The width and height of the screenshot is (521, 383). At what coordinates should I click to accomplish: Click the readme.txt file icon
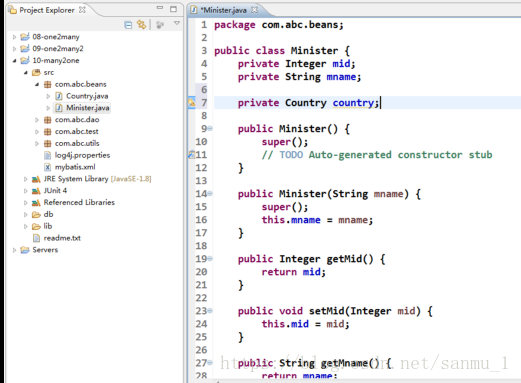[x=36, y=238]
